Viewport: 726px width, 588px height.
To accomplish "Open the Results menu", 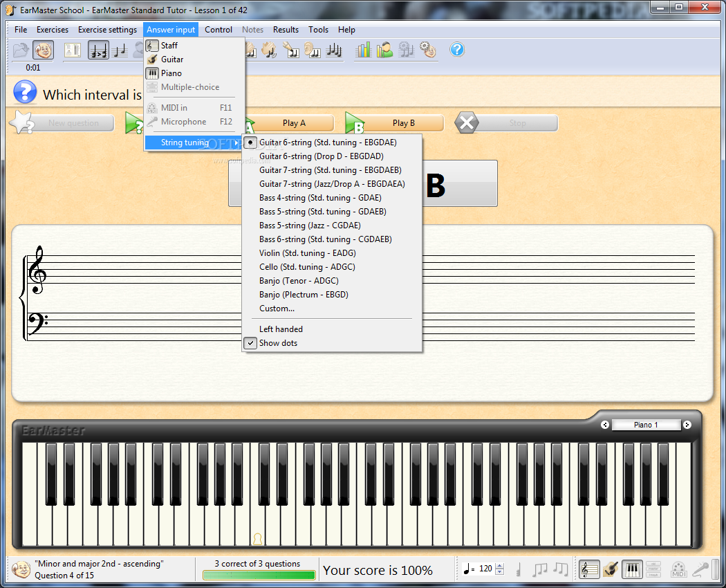I will click(286, 30).
